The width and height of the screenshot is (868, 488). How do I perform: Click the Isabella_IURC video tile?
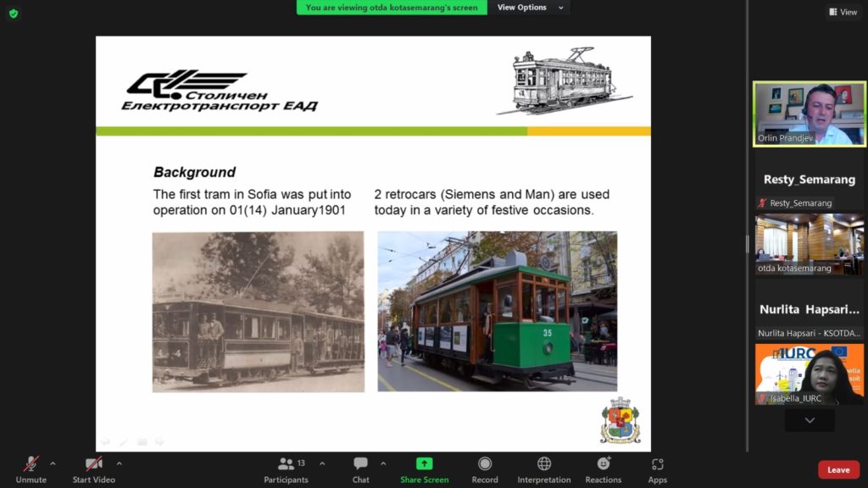(x=810, y=374)
